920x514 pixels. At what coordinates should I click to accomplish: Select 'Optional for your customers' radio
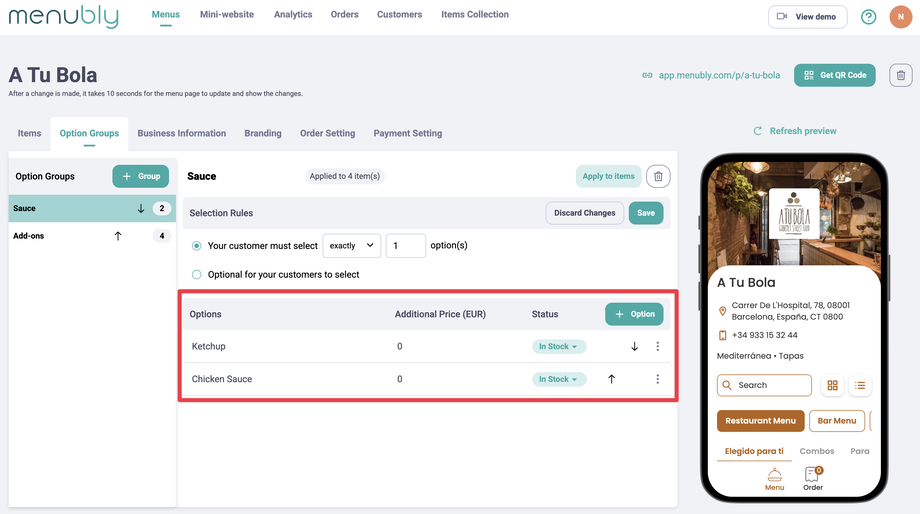[x=197, y=274]
